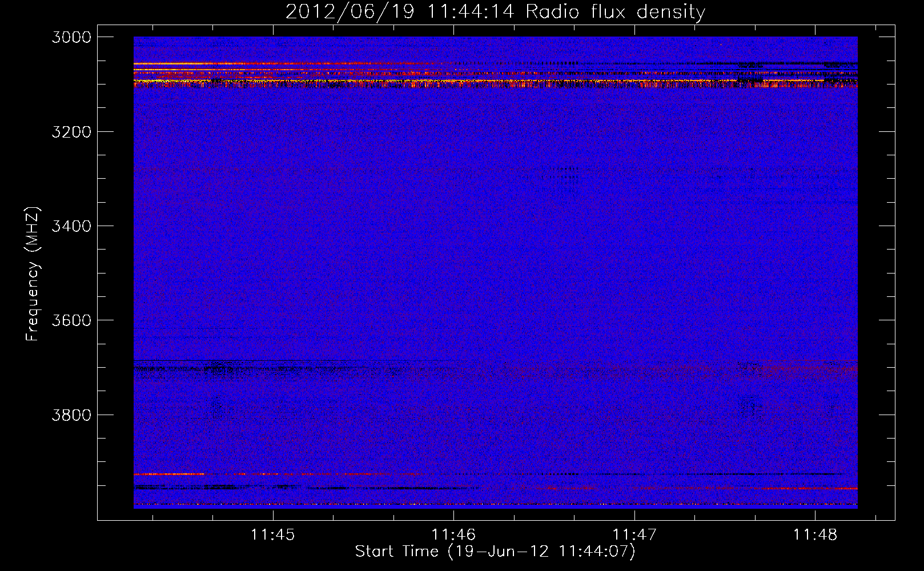
Task: Click the 3000 frequency axis label
Action: 71,37
